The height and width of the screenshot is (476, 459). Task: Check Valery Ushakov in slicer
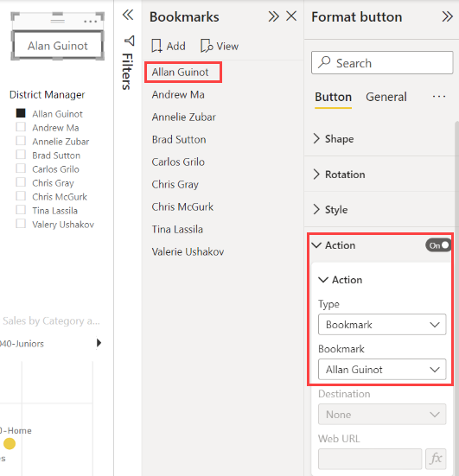pyautogui.click(x=21, y=224)
